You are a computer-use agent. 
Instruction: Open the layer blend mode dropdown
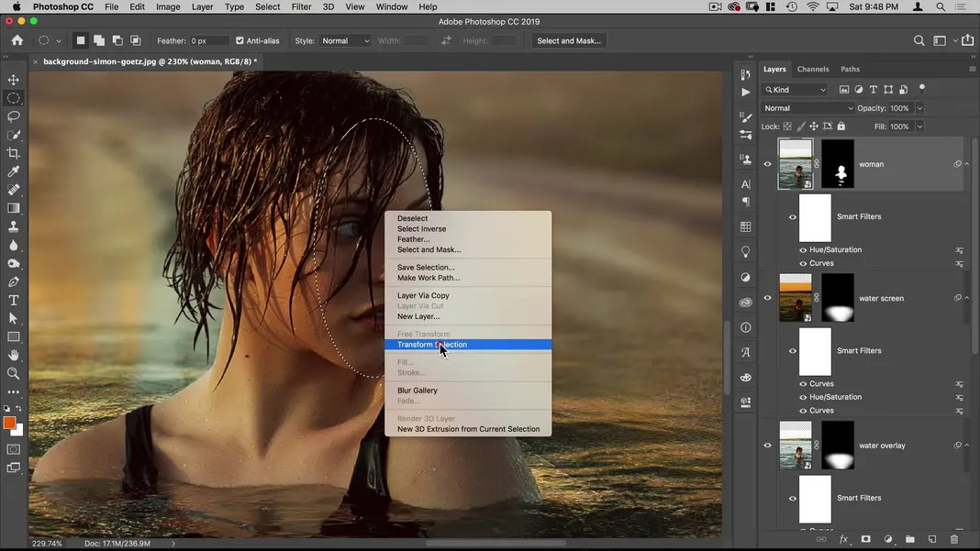click(x=807, y=108)
